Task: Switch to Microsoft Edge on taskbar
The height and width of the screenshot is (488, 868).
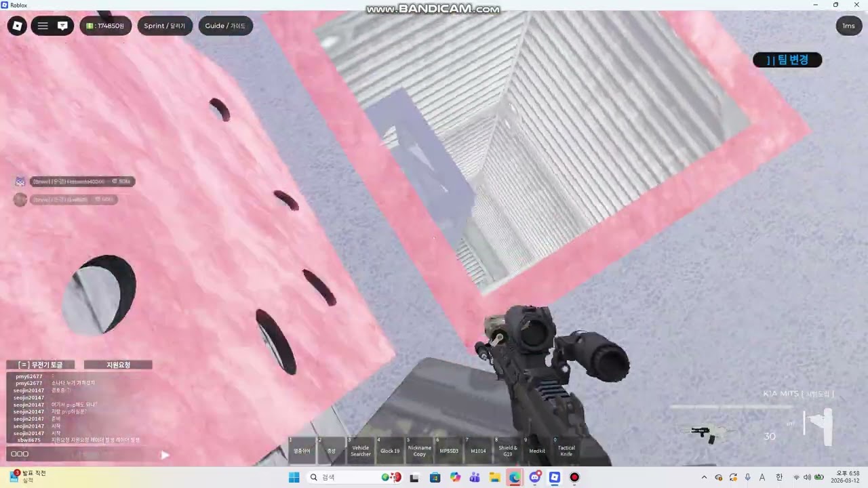Action: (515, 477)
